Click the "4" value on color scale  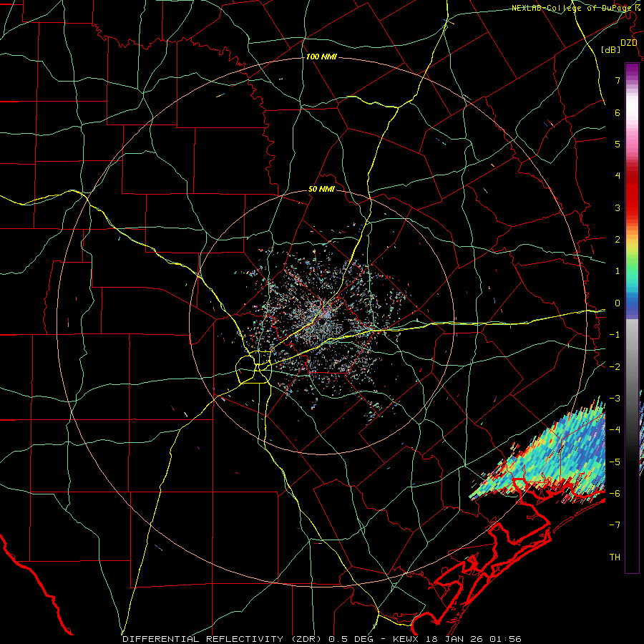coord(618,176)
